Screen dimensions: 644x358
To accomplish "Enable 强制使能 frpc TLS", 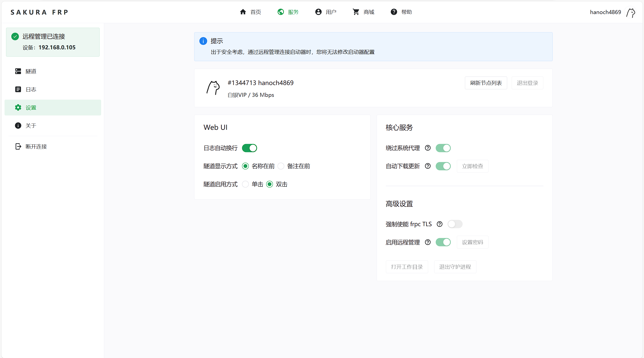I will coord(455,224).
